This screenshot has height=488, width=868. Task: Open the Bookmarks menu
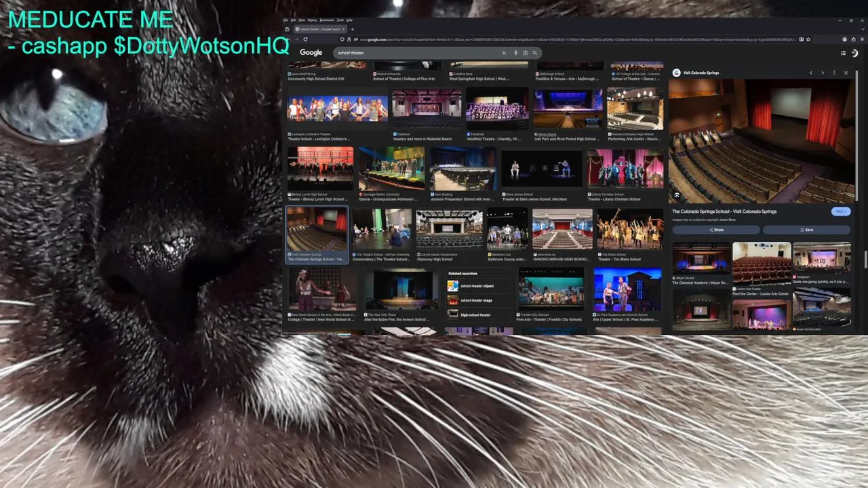point(327,20)
